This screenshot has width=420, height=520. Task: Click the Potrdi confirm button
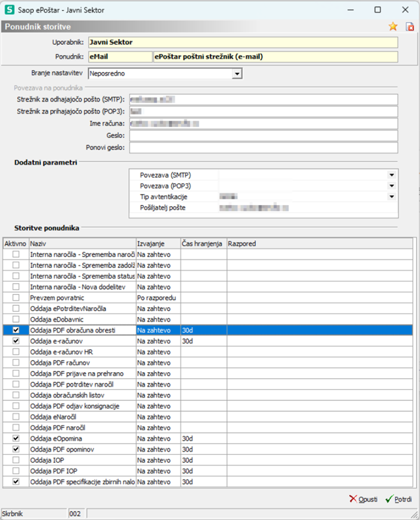(x=399, y=499)
